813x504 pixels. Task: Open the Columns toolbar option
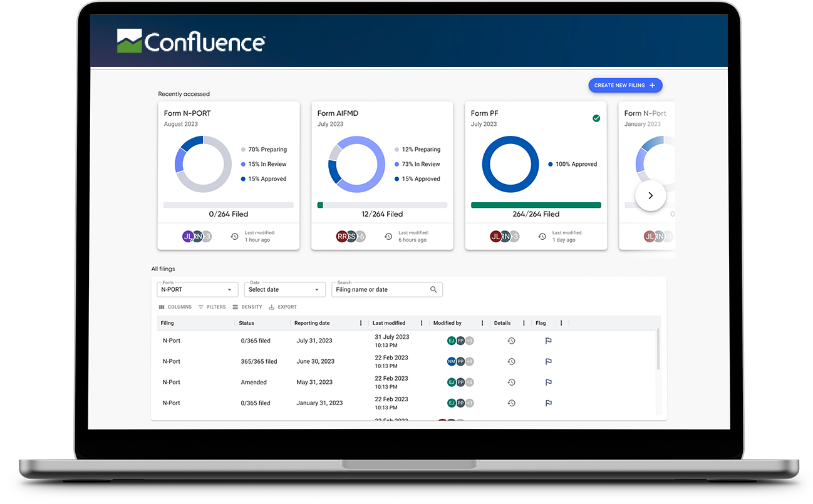pyautogui.click(x=175, y=307)
